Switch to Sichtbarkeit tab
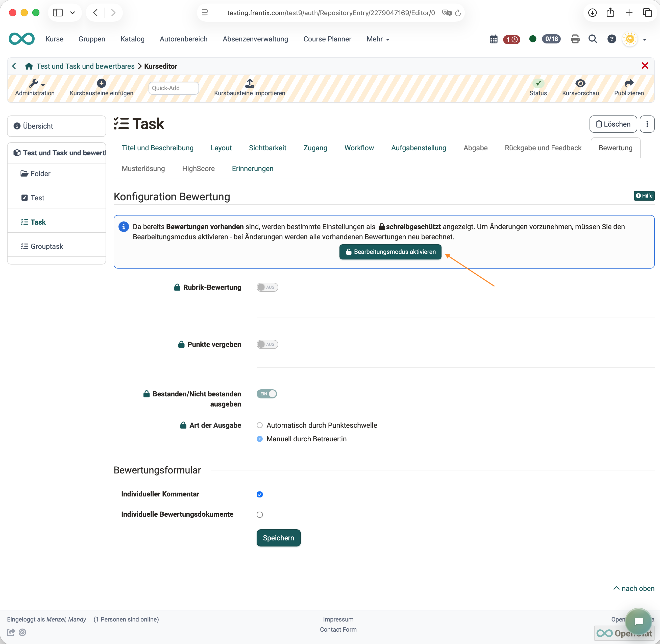This screenshot has height=644, width=660. point(267,148)
